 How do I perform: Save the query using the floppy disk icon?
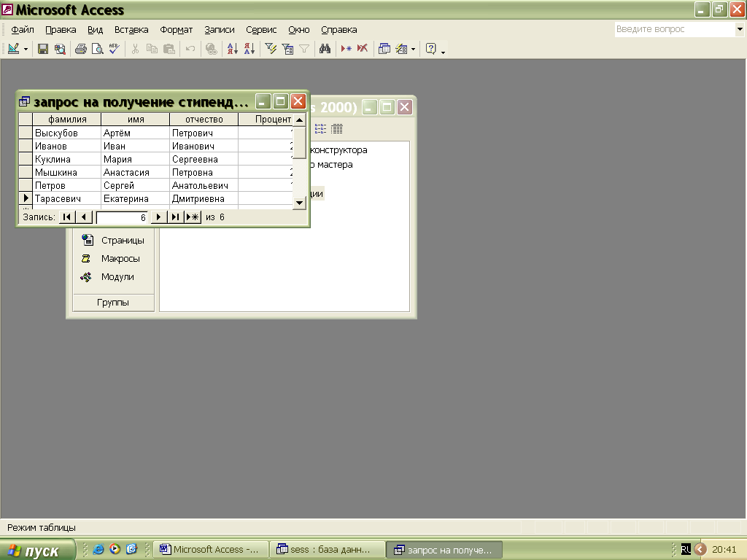[x=43, y=49]
